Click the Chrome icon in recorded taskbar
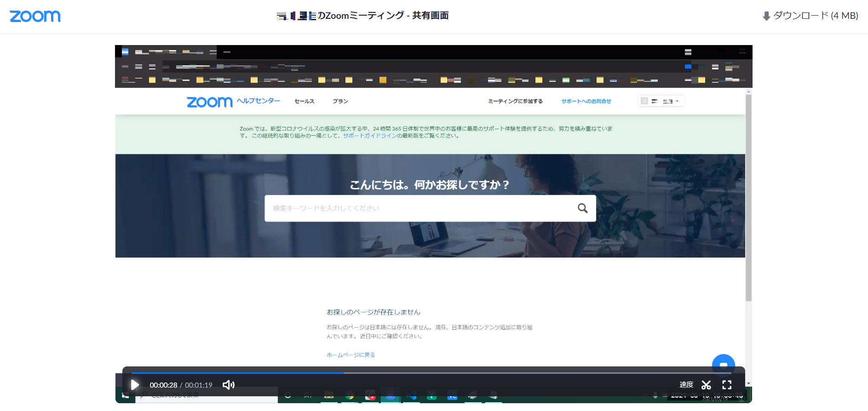This screenshot has width=868, height=411. [x=350, y=395]
